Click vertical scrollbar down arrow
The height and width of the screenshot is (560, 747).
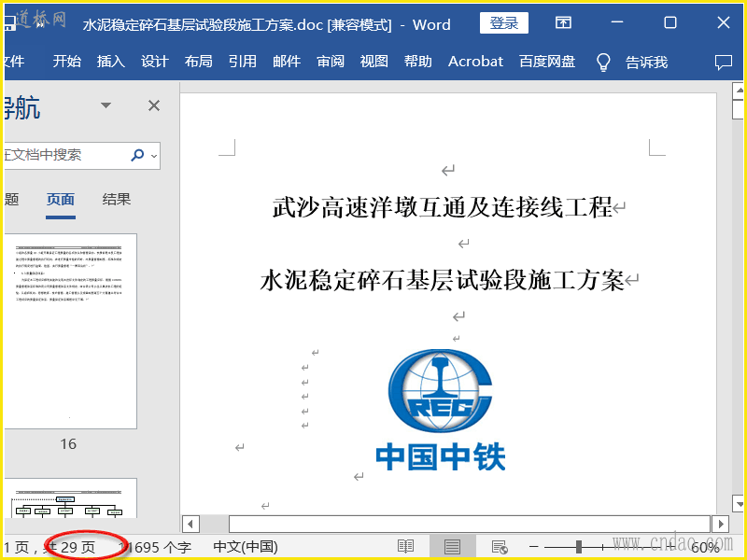(x=739, y=503)
